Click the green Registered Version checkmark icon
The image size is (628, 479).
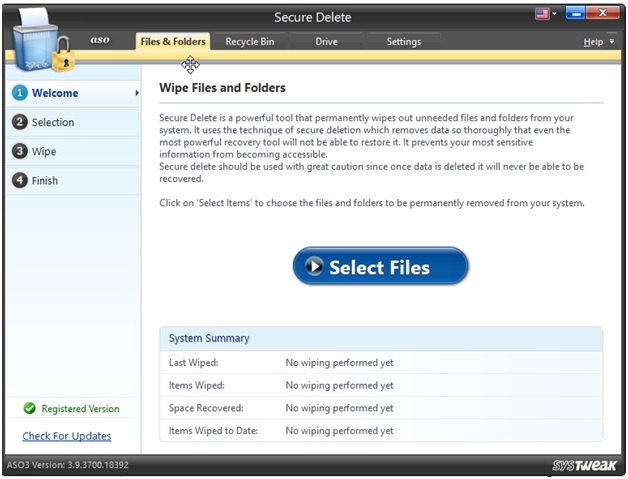click(x=29, y=409)
